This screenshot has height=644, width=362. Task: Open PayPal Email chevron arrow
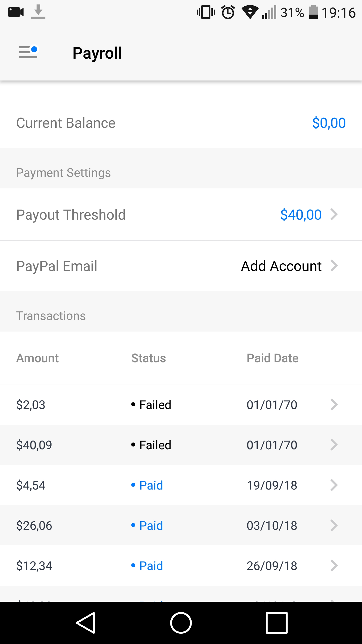pos(334,266)
